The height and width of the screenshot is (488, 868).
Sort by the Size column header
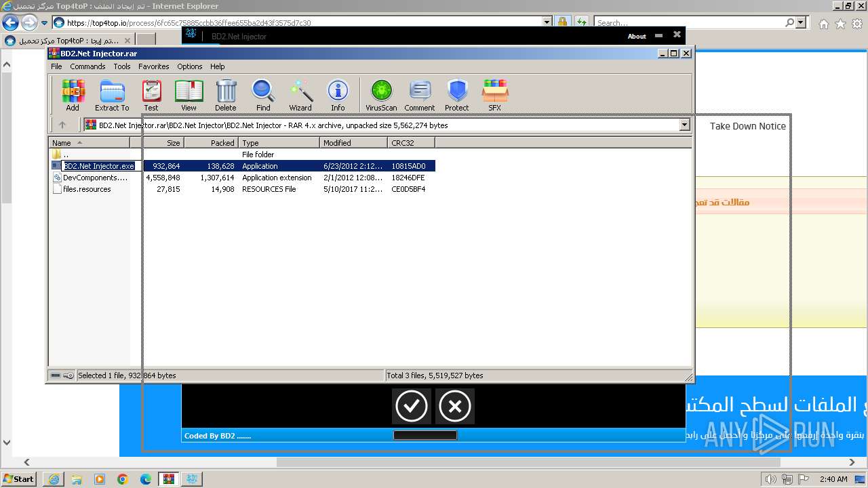pos(157,143)
